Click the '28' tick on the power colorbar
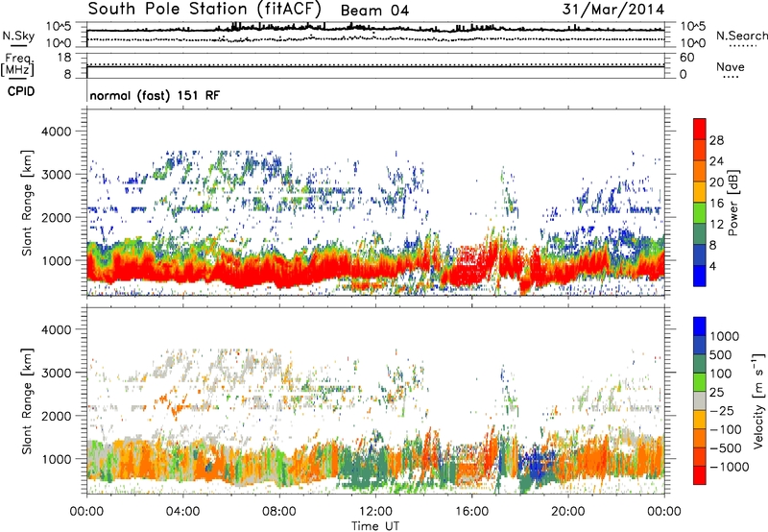The image size is (768, 532). tap(716, 140)
